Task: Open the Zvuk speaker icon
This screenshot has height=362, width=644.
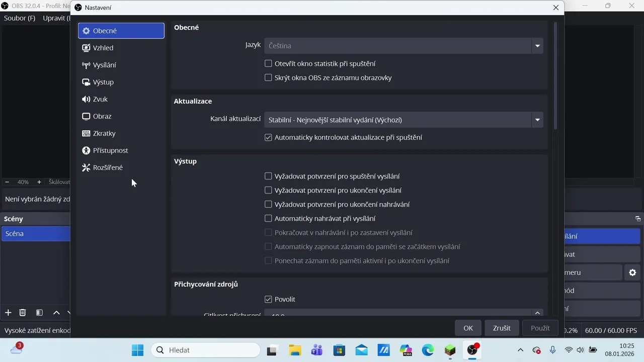Action: [86, 99]
